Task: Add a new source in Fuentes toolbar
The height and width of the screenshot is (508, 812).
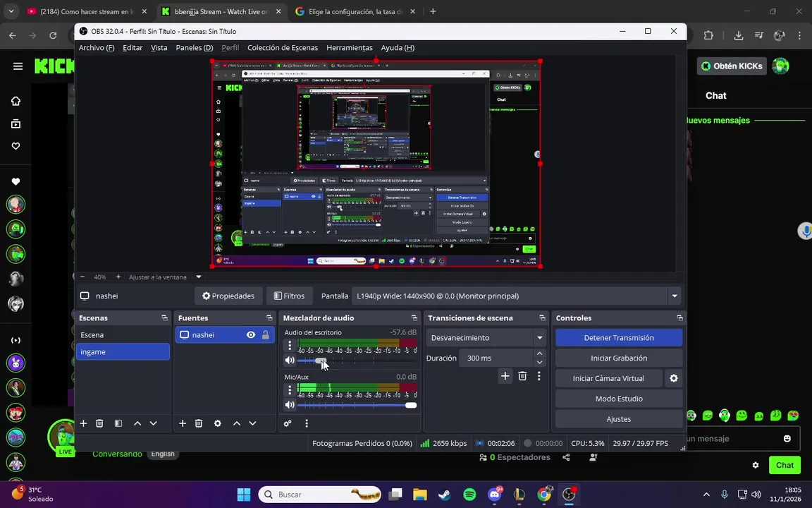Action: (x=183, y=423)
